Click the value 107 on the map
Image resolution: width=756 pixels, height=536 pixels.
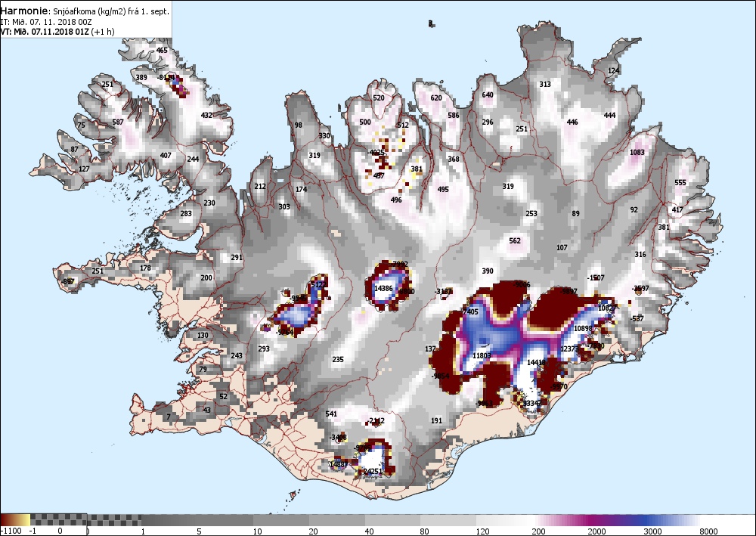562,247
